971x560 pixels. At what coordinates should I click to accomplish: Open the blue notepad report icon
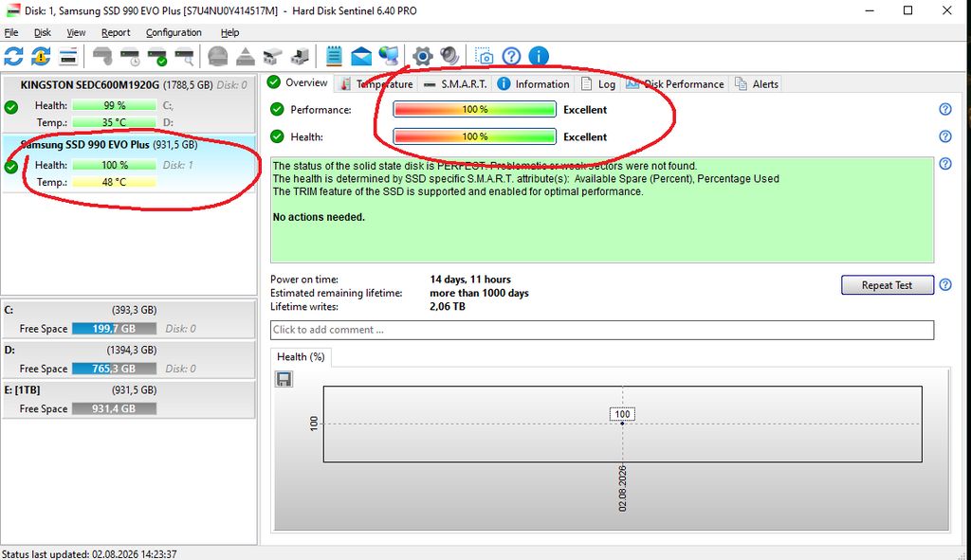(334, 56)
